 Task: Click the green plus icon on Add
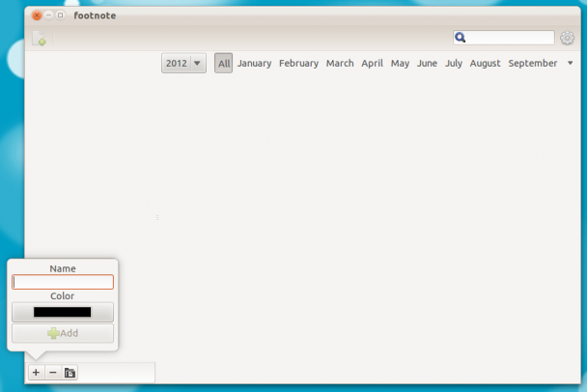(x=53, y=333)
